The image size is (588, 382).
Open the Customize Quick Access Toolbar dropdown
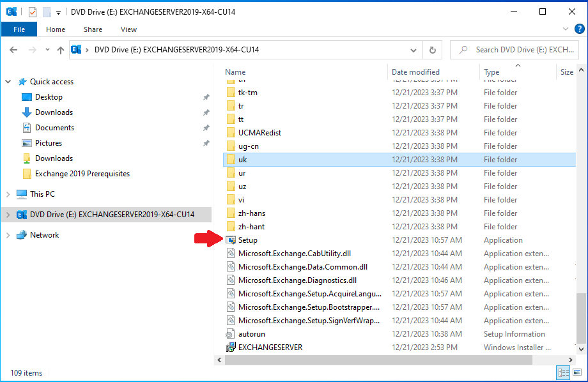click(x=59, y=11)
